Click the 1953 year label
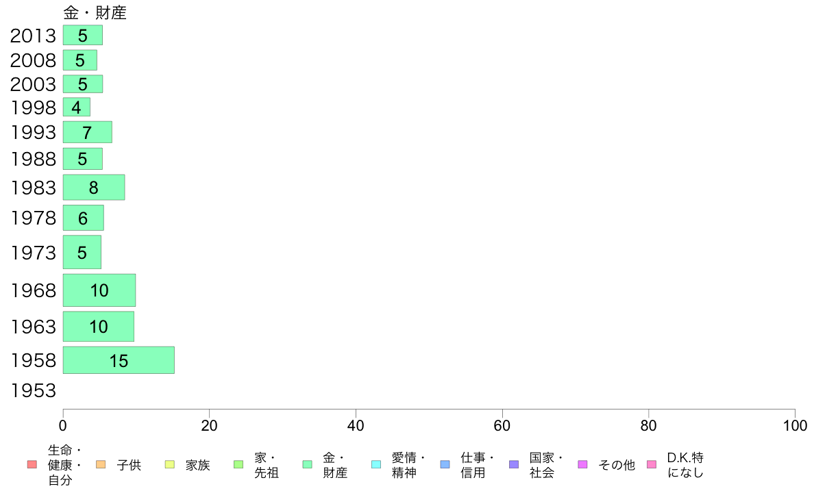 (33, 390)
